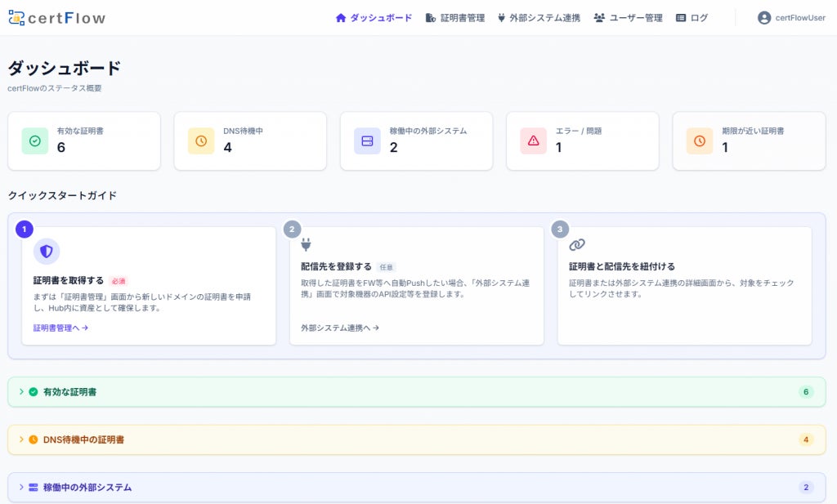
Task: Click the green checkmark valid certificates icon
Action: pos(34,140)
